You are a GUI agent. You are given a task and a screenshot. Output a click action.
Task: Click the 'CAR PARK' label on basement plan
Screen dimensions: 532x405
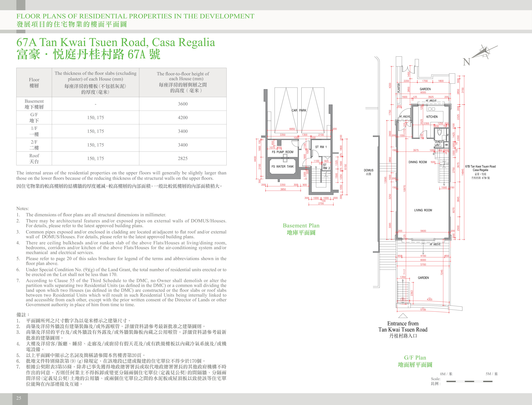299,110
